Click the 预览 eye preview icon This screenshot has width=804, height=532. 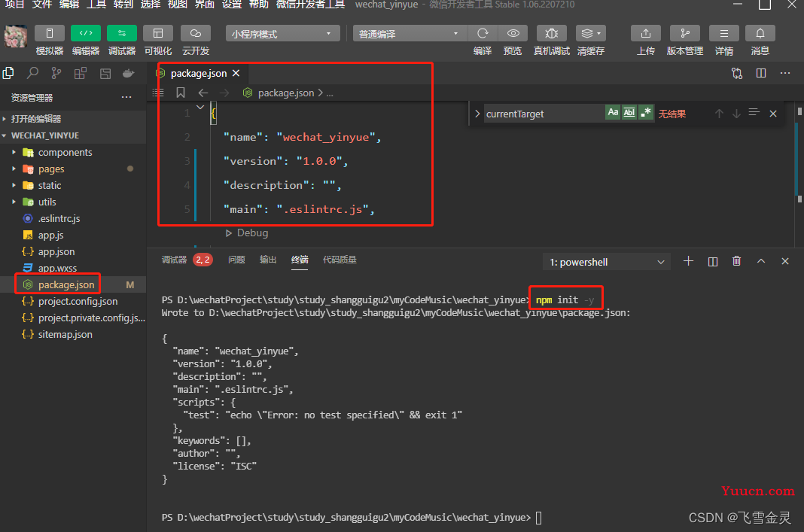tap(513, 33)
